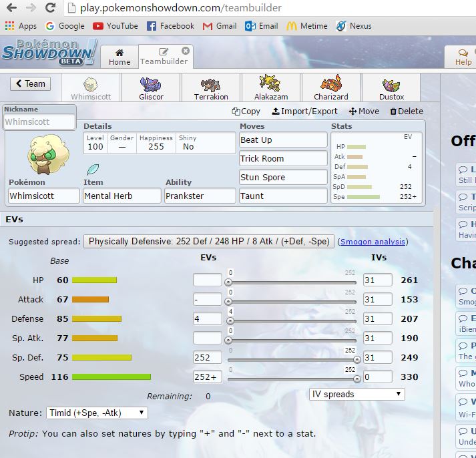Select the Charizard team slot
This screenshot has width=476, height=458.
coord(331,87)
